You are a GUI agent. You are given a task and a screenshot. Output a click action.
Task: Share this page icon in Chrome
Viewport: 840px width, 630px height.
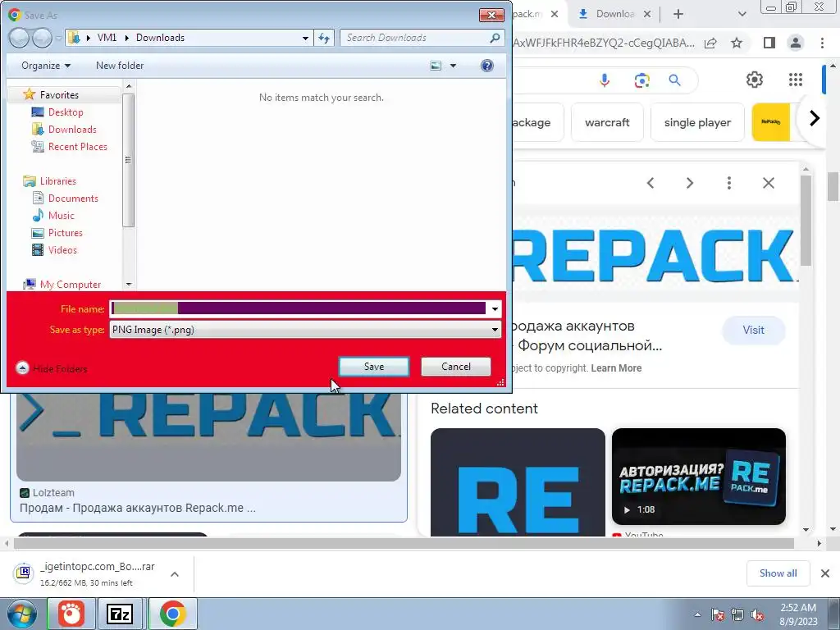(710, 43)
